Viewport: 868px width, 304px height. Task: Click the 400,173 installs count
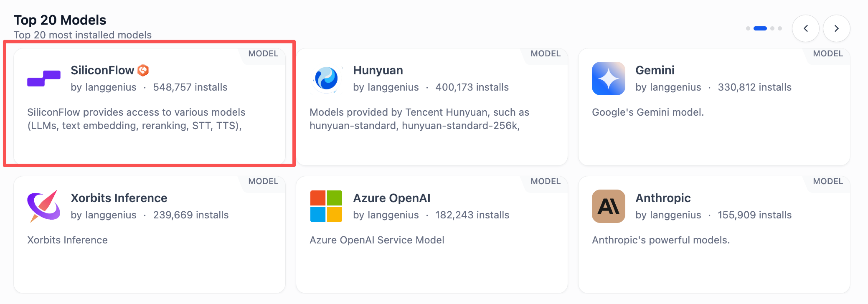tap(472, 87)
